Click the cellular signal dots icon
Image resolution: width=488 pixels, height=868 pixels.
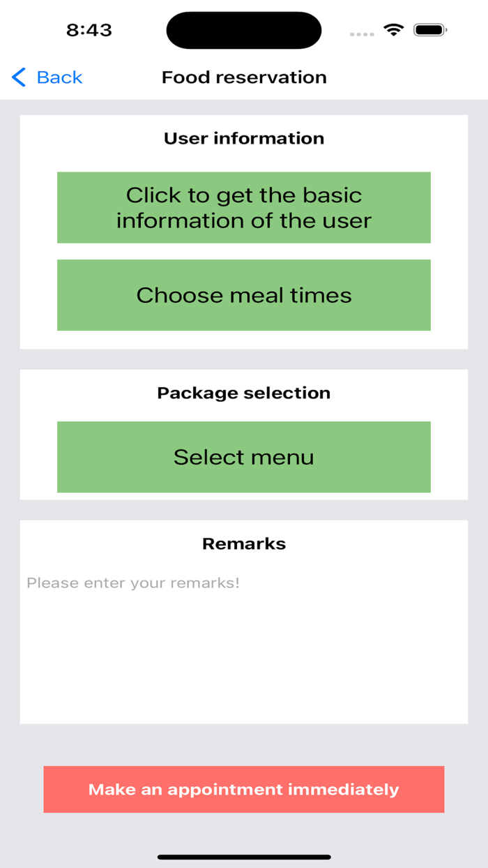(362, 33)
